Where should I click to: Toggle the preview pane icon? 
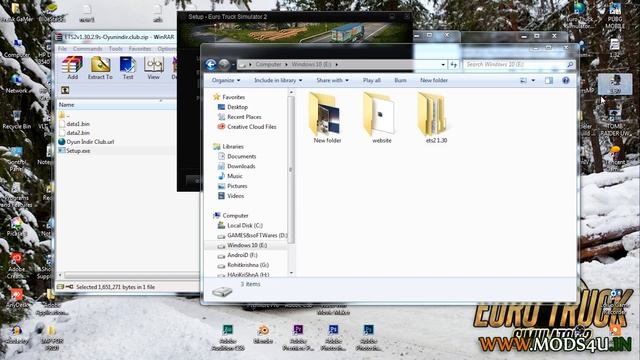pyautogui.click(x=549, y=80)
